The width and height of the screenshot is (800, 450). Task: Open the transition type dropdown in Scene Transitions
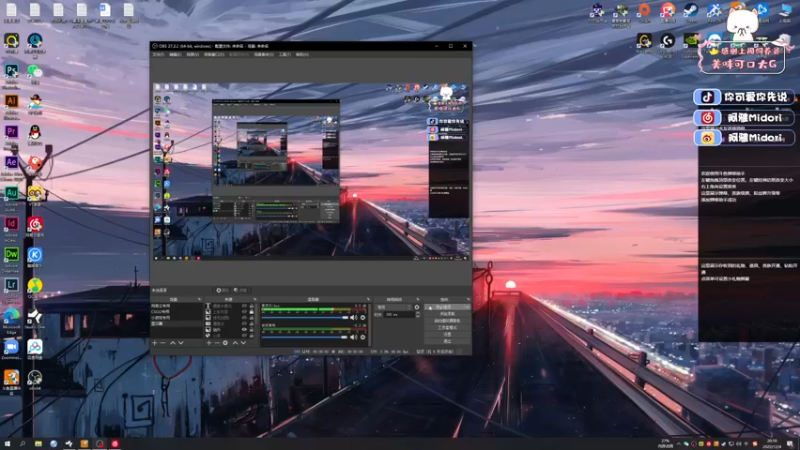[x=394, y=307]
